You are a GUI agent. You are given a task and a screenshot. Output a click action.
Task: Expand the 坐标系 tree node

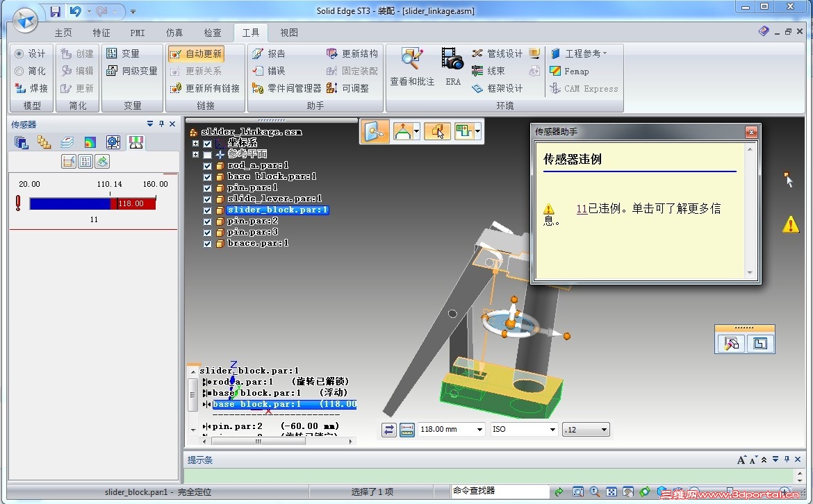click(x=195, y=144)
